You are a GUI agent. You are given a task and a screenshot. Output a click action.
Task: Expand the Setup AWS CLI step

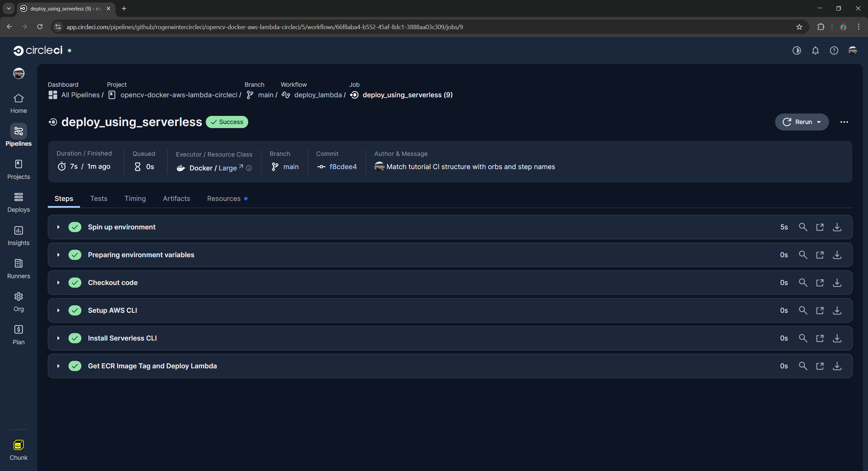pyautogui.click(x=58, y=310)
